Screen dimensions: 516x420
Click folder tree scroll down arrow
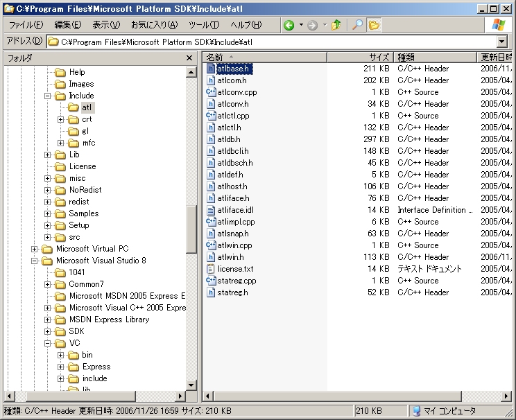[x=191, y=385]
